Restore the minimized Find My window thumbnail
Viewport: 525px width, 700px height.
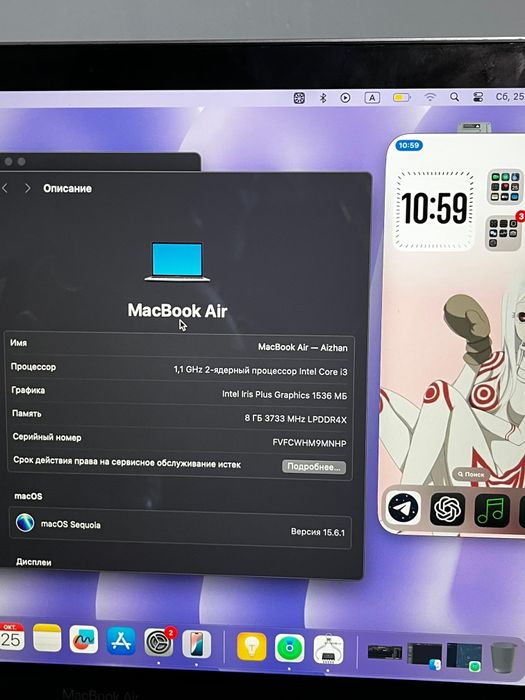[464, 656]
